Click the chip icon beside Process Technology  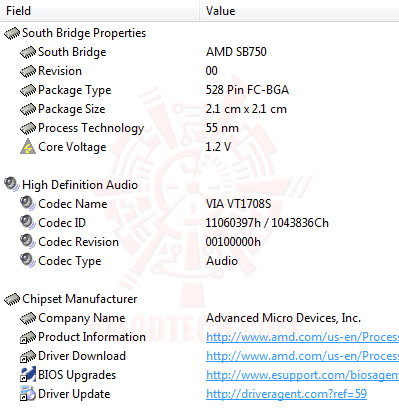pos(28,128)
